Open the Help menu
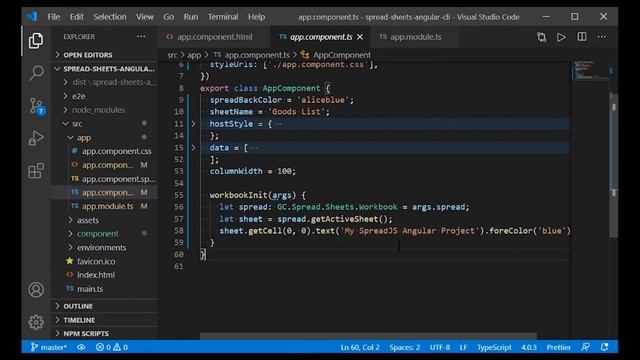Screen dimensions: 640x360 coord(256,17)
